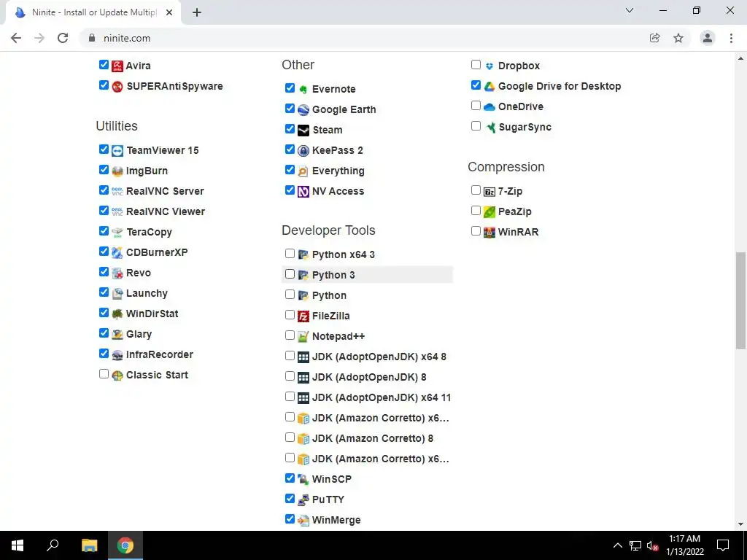Uncheck the RealVNC Server checkbox

104,190
